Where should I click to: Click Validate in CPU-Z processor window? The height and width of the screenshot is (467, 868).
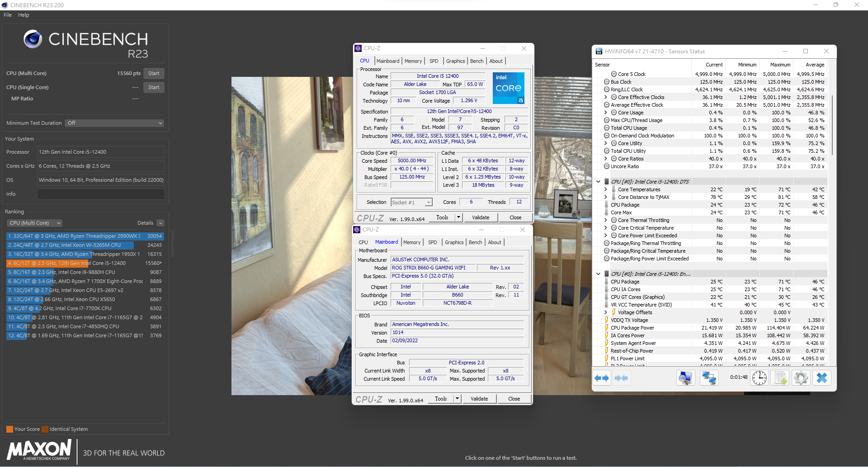481,217
